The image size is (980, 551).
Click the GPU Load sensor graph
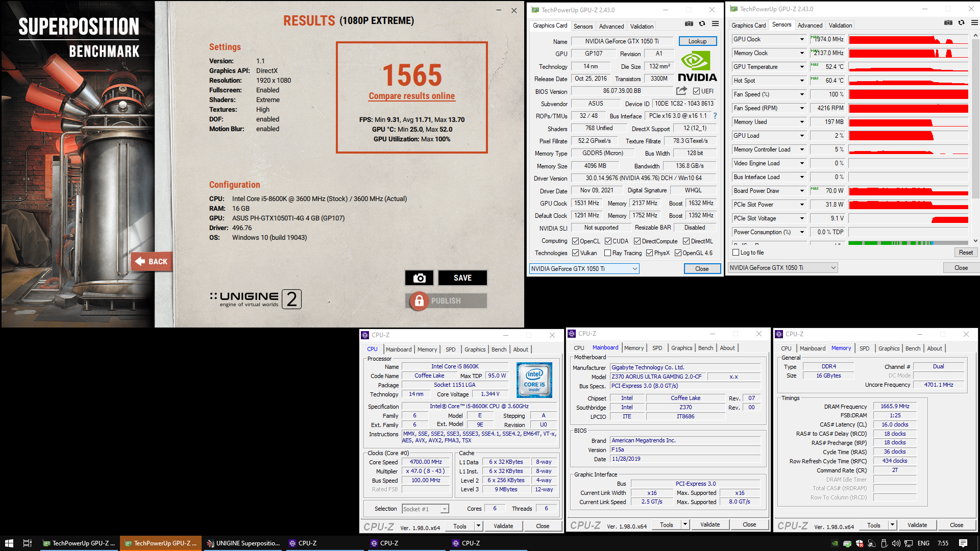908,136
